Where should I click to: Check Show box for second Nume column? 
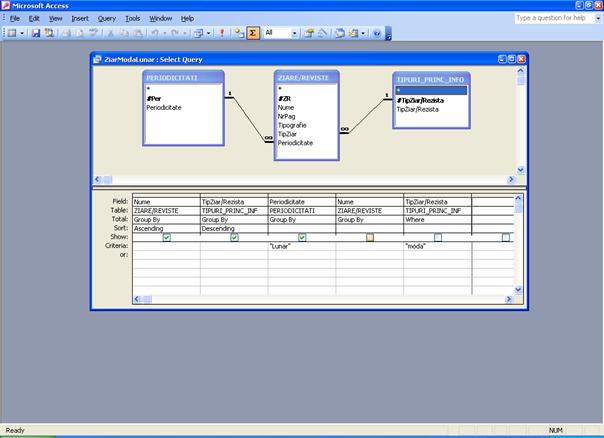click(370, 237)
